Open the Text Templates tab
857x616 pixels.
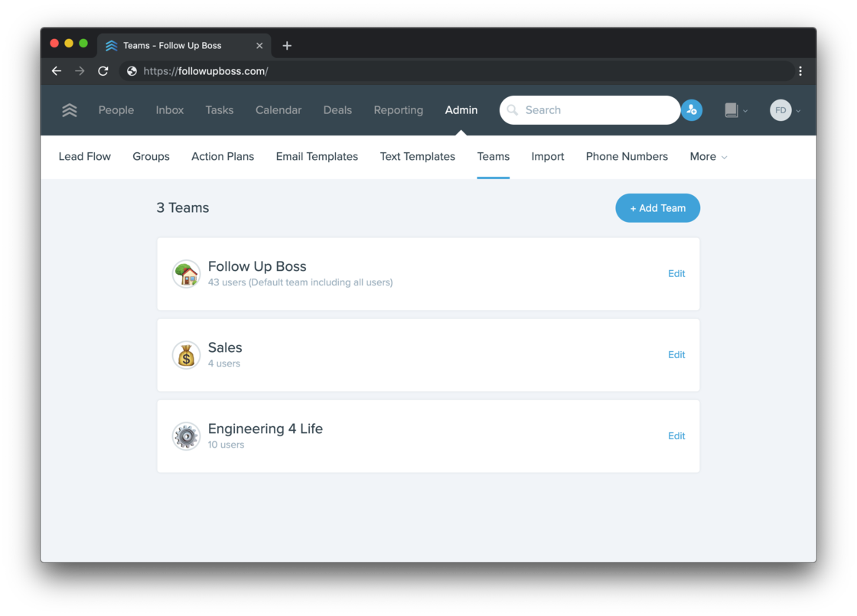[418, 157]
